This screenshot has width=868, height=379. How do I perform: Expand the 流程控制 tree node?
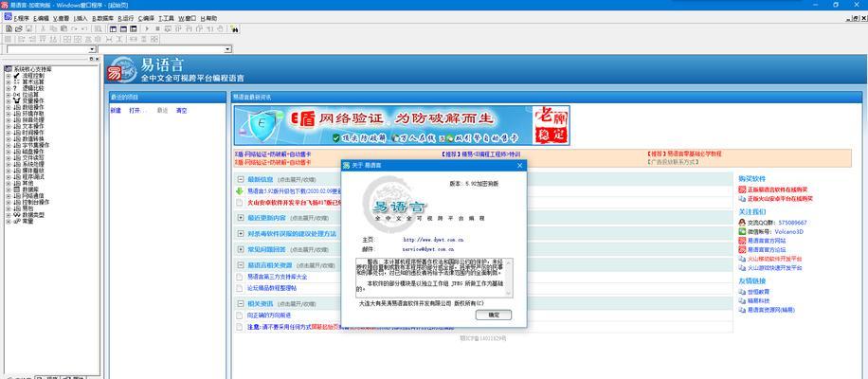9,75
